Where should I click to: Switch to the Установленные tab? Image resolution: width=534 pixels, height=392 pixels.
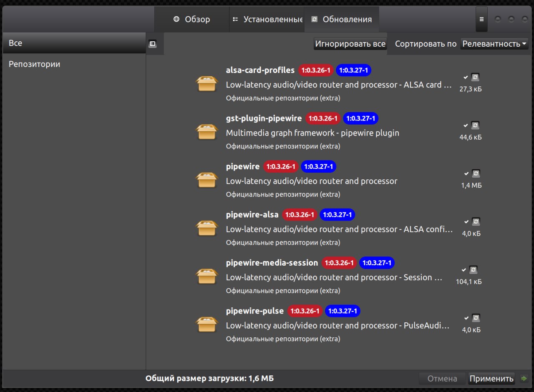(267, 19)
